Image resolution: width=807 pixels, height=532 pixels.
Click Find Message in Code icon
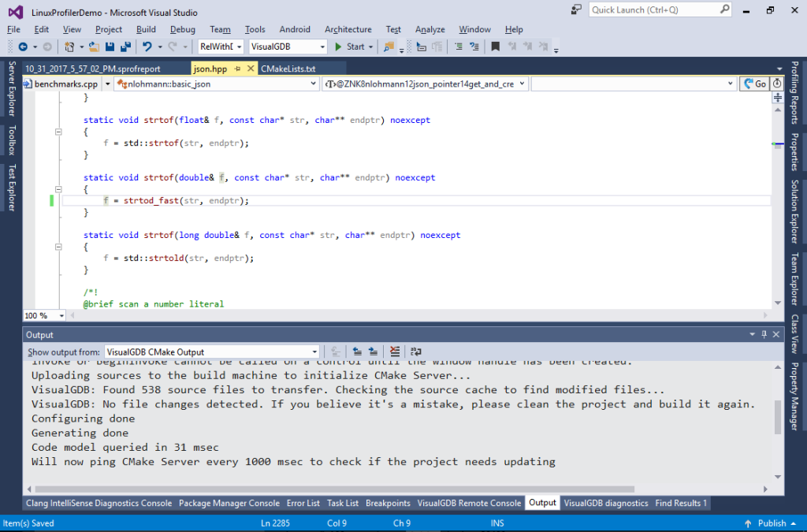pos(335,352)
